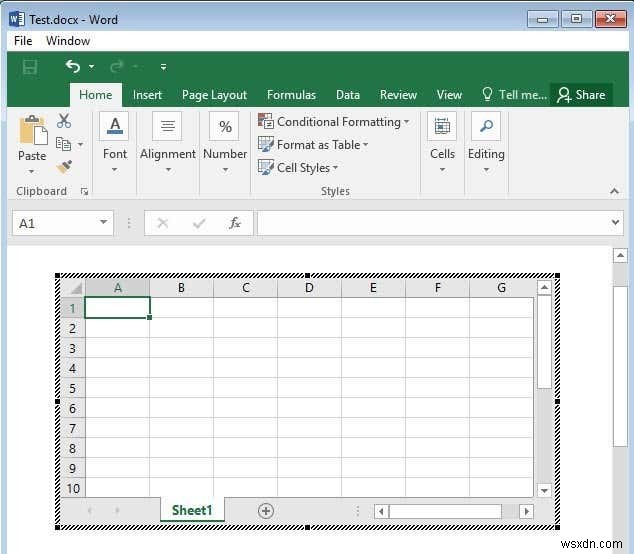Open the File menu
This screenshot has width=634, height=554.
click(x=23, y=41)
